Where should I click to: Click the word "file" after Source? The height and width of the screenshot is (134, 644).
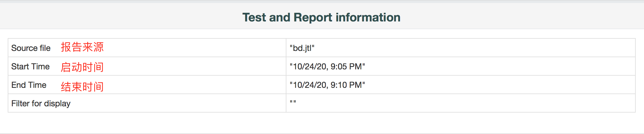tap(45, 48)
